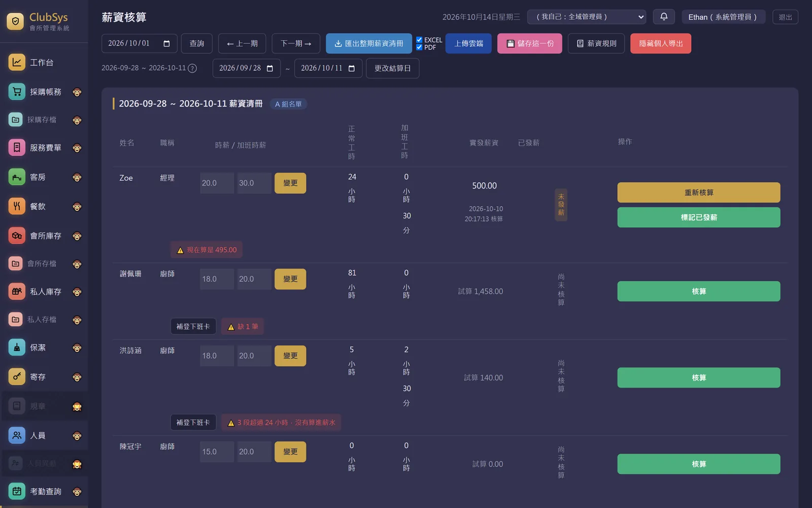Click 標記已發薪 for Zoe
Screen dimensions: 812x508
(x=699, y=217)
